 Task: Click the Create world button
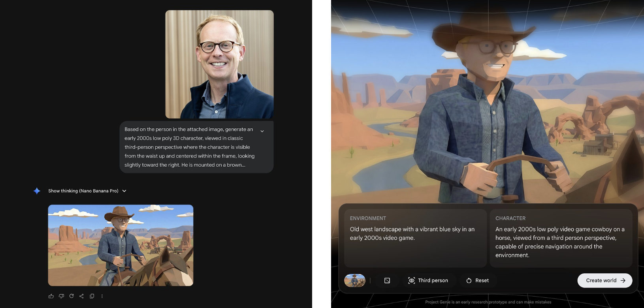point(604,280)
